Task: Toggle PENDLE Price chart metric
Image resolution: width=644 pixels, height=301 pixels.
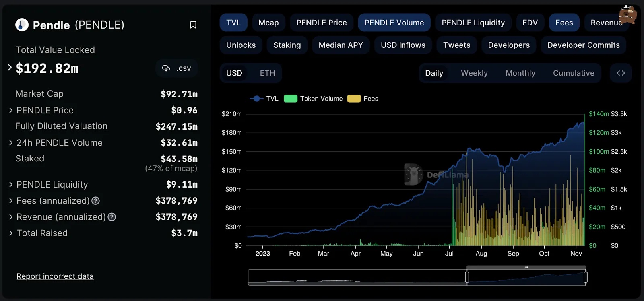Action: point(322,23)
